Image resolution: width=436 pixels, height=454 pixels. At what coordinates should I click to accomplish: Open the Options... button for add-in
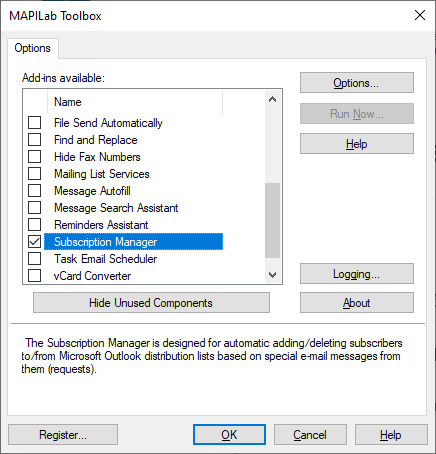point(357,83)
